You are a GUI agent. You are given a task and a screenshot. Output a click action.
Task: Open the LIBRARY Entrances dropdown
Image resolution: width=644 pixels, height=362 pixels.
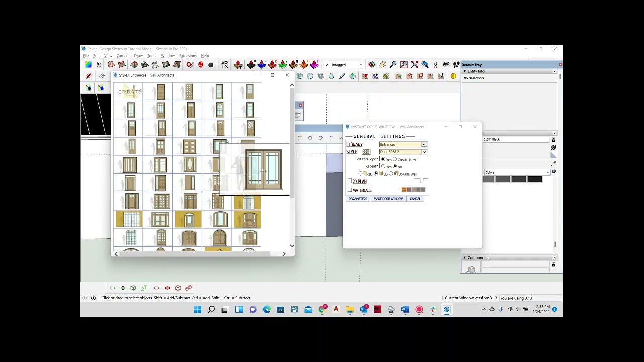pyautogui.click(x=403, y=144)
